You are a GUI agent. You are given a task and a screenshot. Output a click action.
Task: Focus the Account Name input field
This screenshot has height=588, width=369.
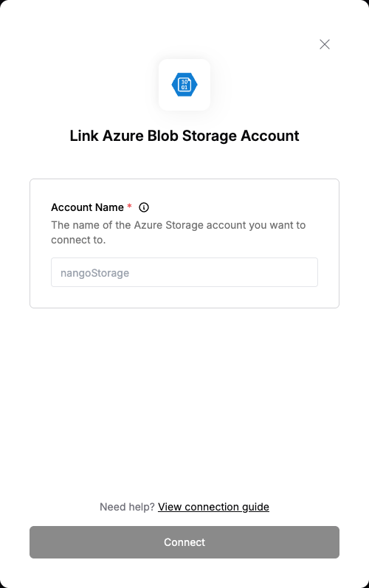[184, 272]
